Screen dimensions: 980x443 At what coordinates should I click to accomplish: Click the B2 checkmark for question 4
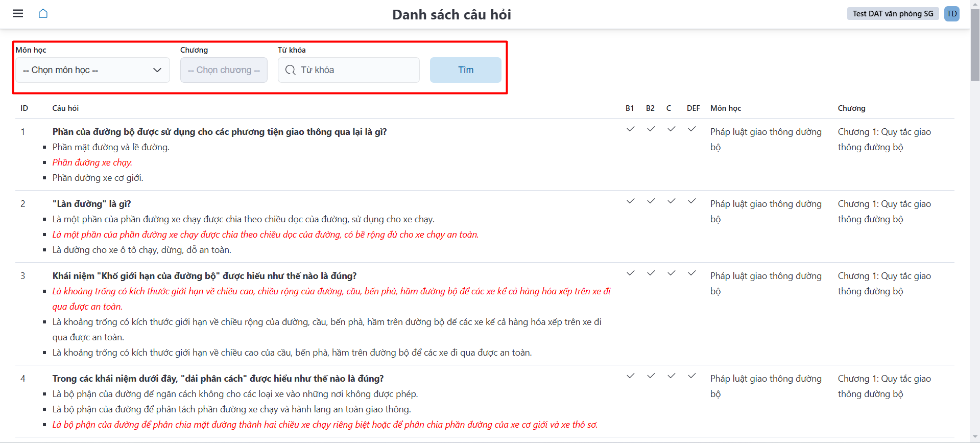pos(651,376)
